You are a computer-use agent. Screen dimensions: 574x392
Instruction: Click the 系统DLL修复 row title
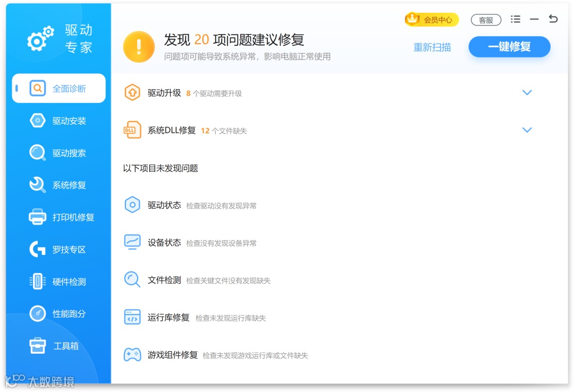click(172, 130)
